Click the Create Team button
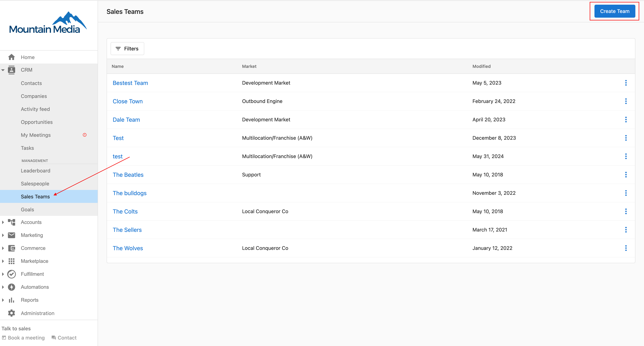 pos(614,11)
